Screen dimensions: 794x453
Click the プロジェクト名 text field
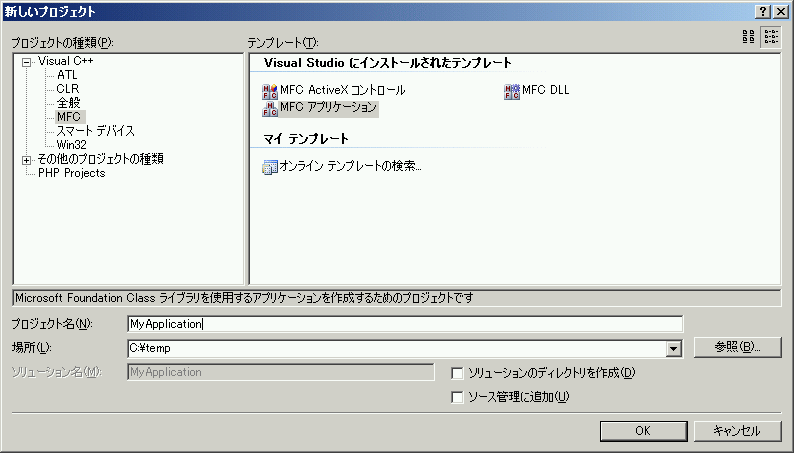405,324
